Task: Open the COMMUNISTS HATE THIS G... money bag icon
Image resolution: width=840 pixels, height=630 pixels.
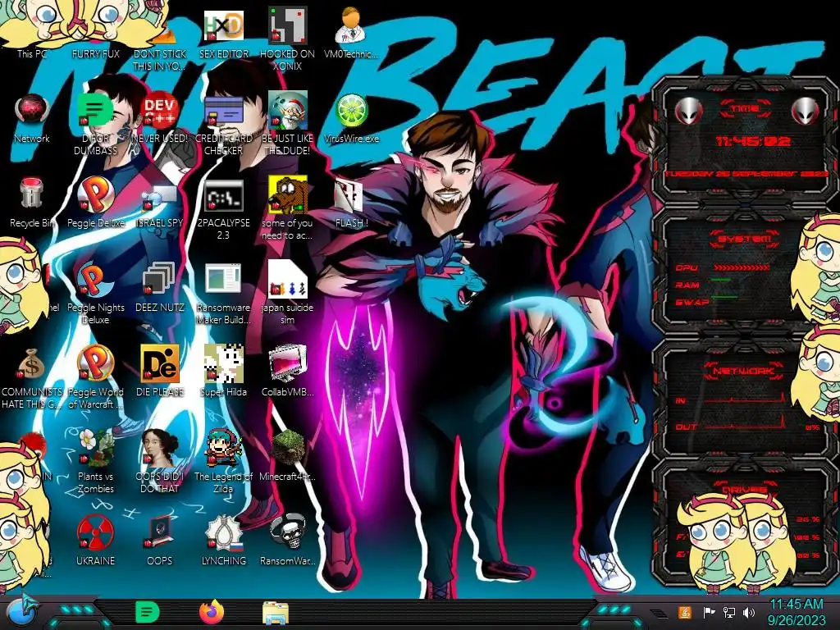Action: click(x=32, y=378)
